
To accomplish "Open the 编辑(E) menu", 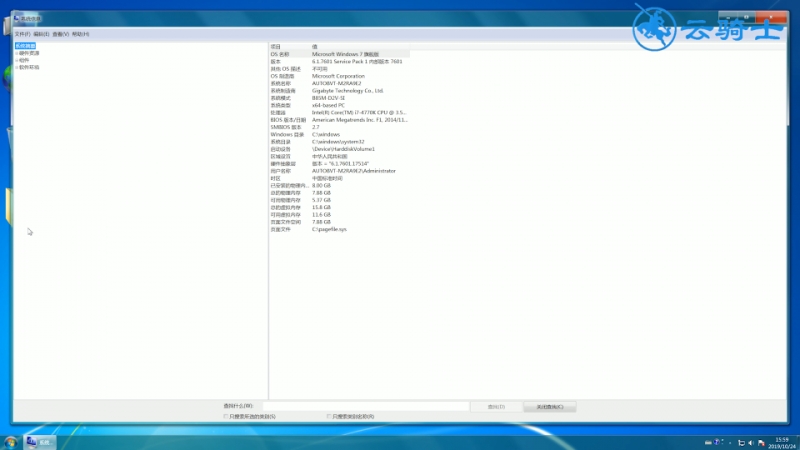I will tap(41, 34).
